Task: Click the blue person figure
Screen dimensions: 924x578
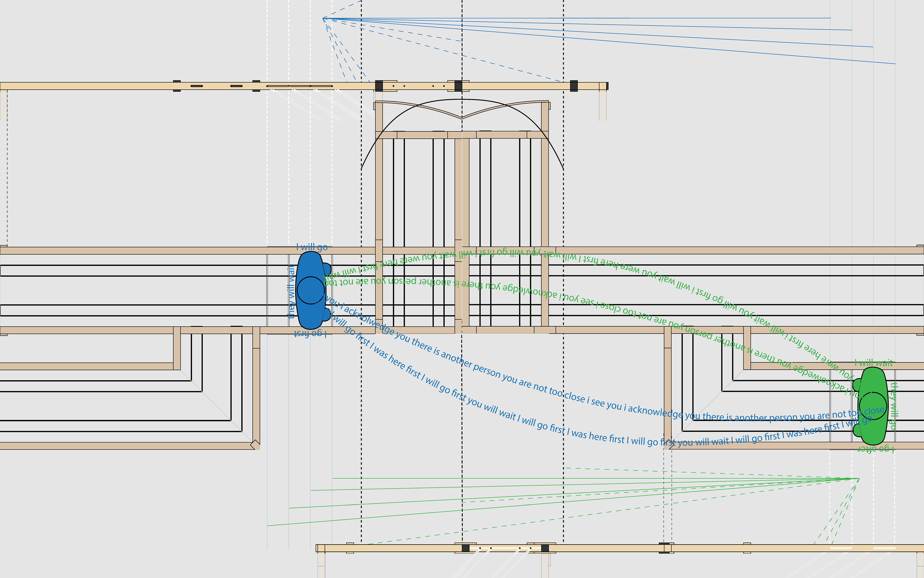Action: coord(313,290)
